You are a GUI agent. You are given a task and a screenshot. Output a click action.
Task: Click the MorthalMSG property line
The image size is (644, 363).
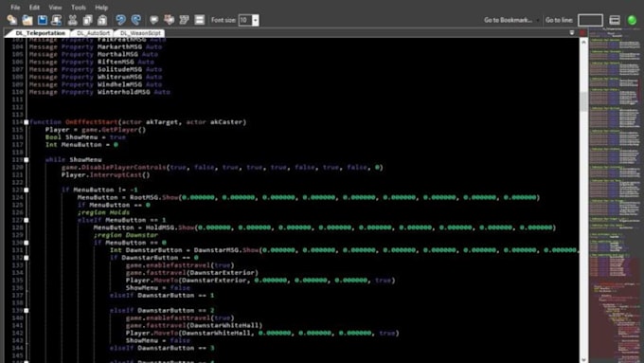93,54
